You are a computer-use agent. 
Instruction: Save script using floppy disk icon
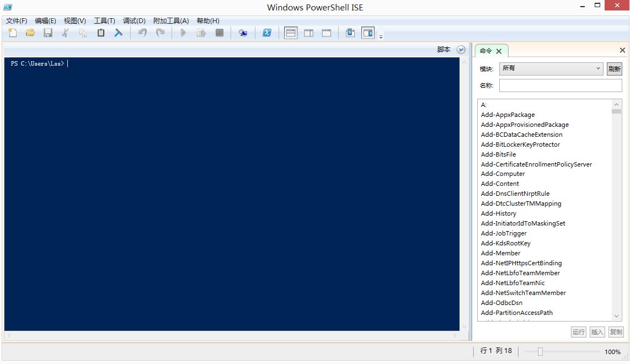click(48, 33)
